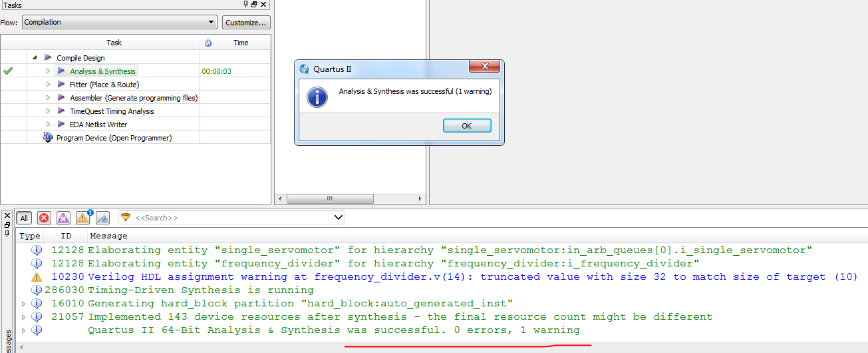
Task: Click OK in the Quartus II dialog
Action: pyautogui.click(x=467, y=126)
